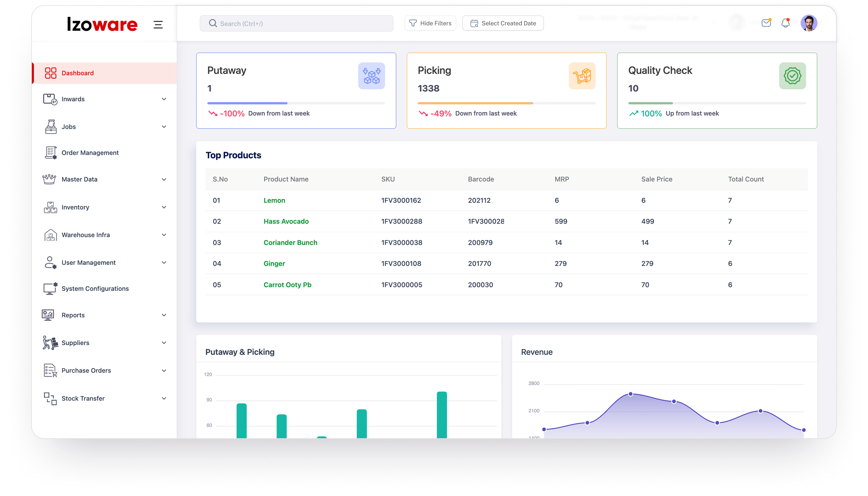
Task: Open the Carrot Ooty Pb product link
Action: point(287,285)
